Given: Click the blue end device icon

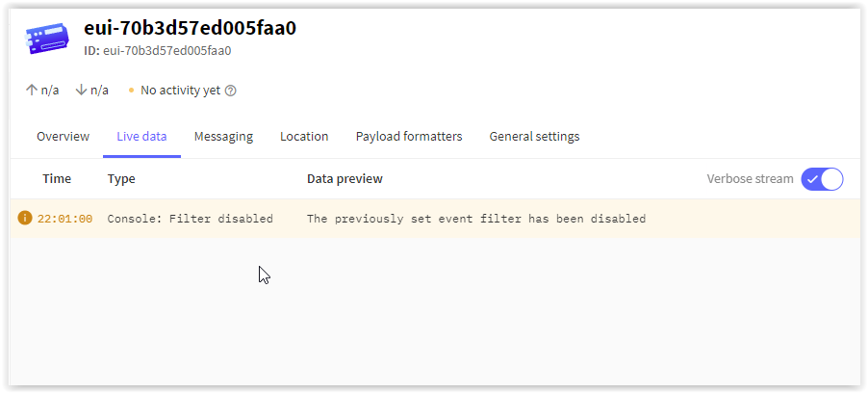Looking at the screenshot, I should 47,39.
